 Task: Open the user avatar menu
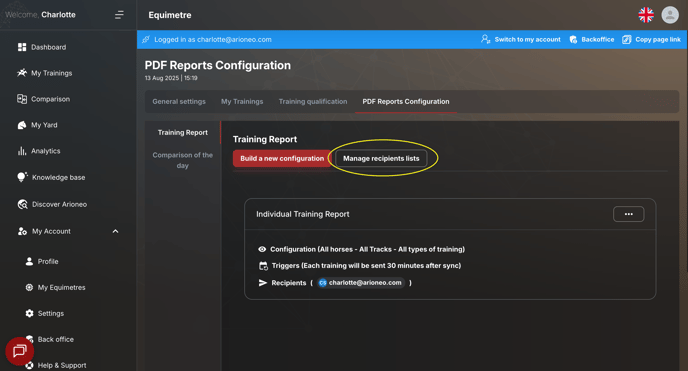(x=670, y=15)
